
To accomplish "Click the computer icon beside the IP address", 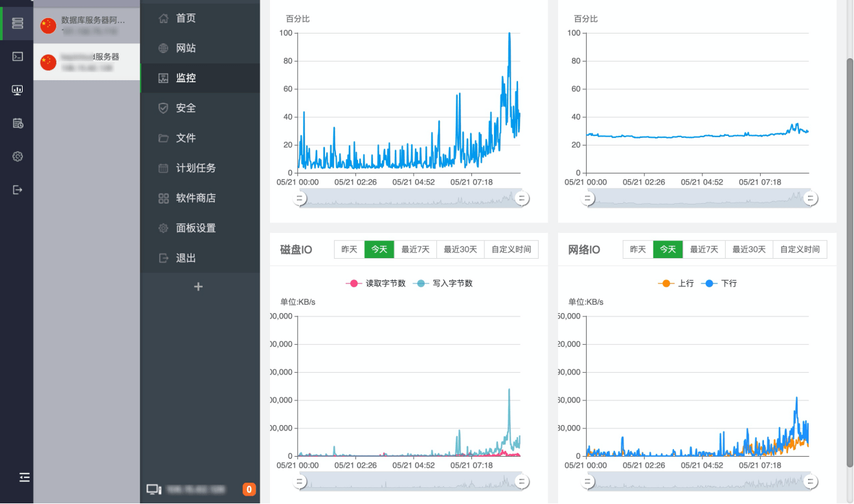I will pyautogui.click(x=153, y=489).
